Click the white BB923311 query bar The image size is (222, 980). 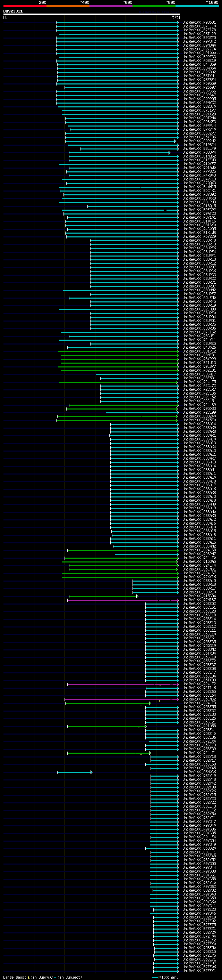point(92,15)
